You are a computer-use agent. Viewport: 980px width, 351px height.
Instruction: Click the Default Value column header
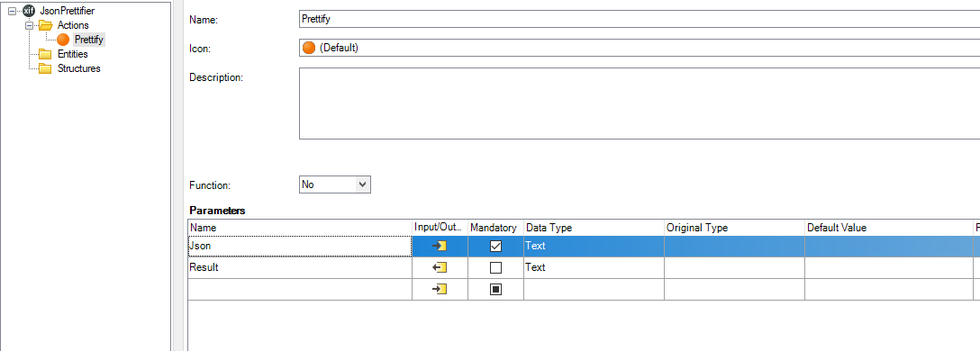pyautogui.click(x=889, y=228)
